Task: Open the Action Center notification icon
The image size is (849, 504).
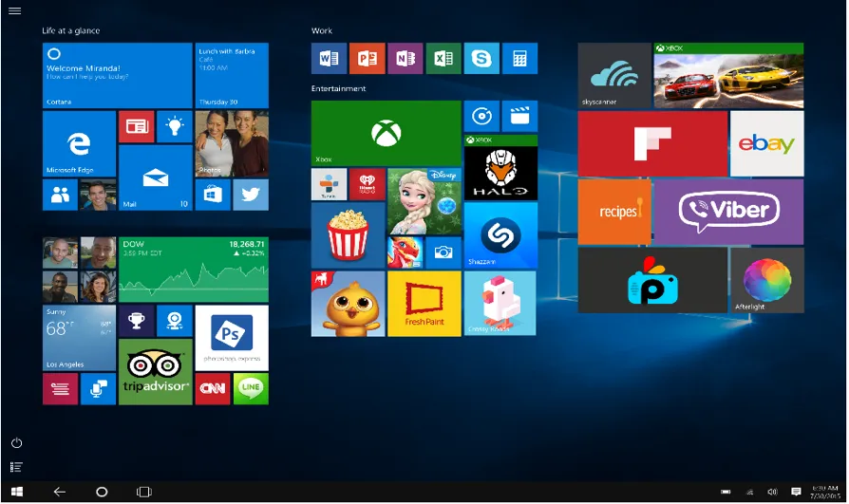Action: [x=796, y=492]
